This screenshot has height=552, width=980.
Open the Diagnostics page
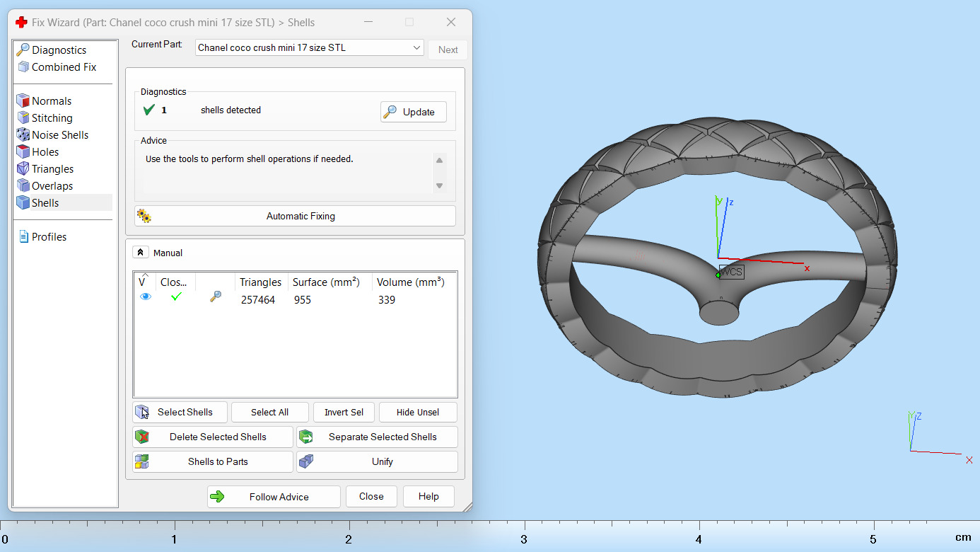coord(59,50)
